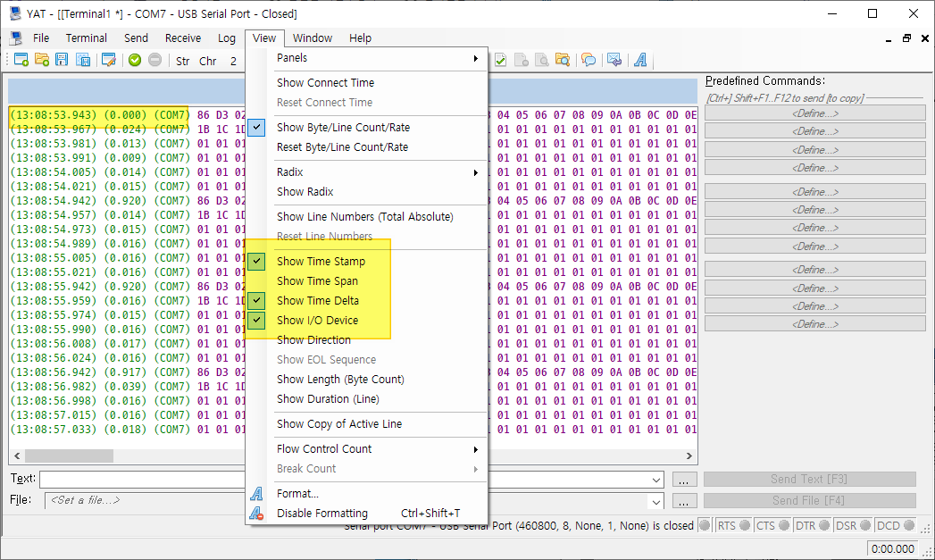Click the first <Define...> predefined command
This screenshot has height=560, width=935.
pos(815,113)
